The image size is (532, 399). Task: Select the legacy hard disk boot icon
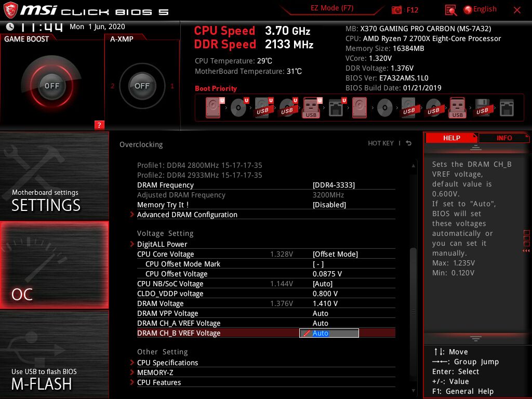coord(360,108)
